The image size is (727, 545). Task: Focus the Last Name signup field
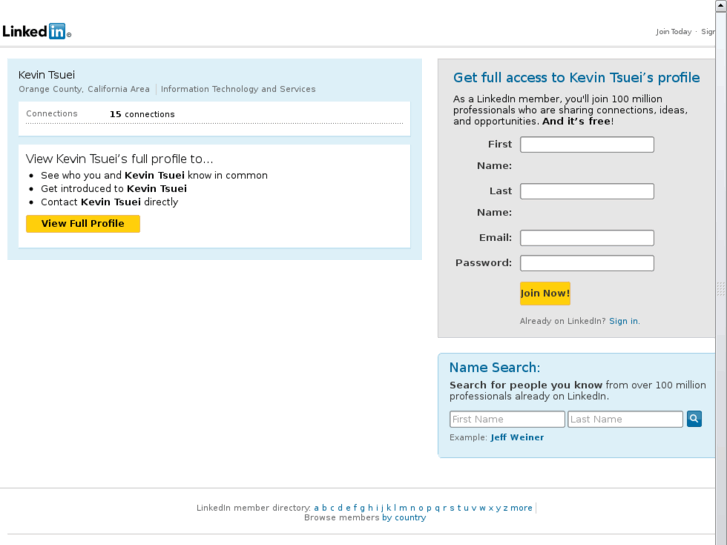point(587,191)
